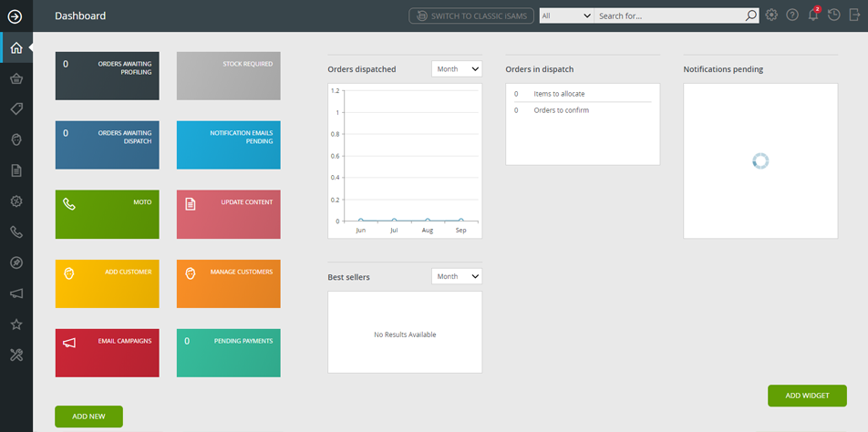Open the wrench tools sidebar icon

15,355
